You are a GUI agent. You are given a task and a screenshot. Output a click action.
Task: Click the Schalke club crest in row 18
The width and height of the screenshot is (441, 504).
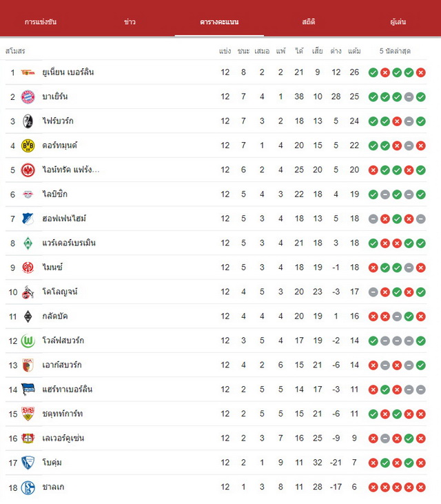[x=28, y=487]
